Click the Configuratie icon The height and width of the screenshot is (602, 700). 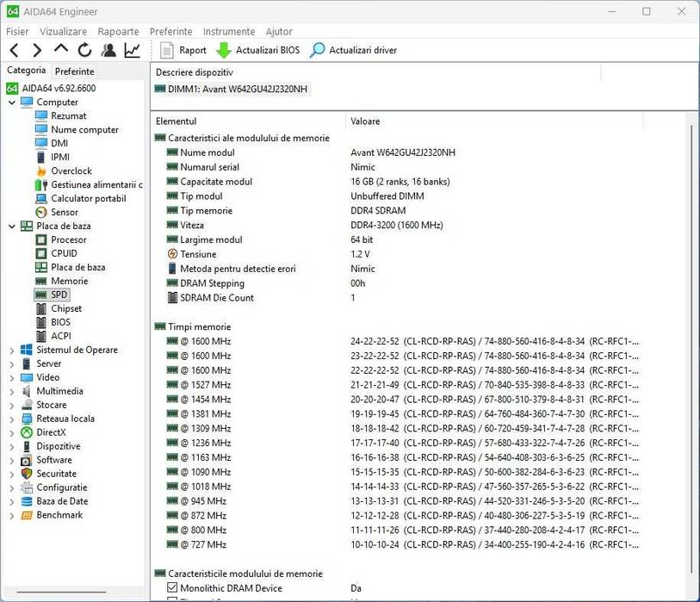click(27, 487)
